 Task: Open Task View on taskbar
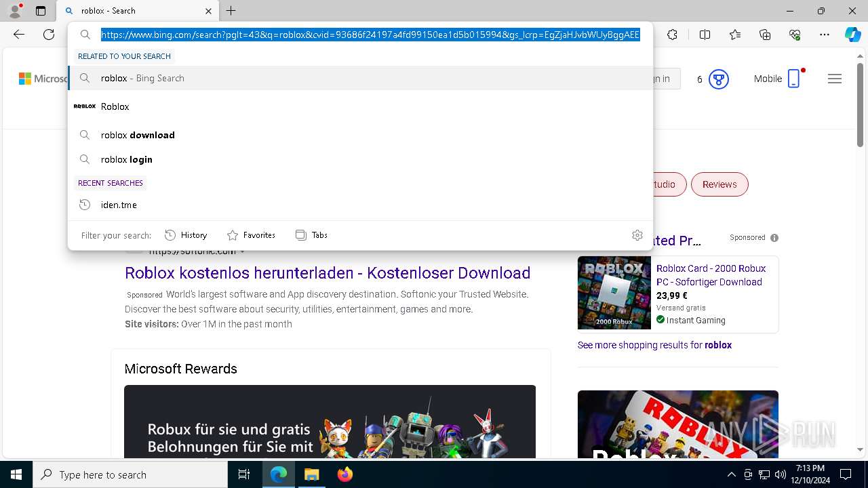click(244, 474)
